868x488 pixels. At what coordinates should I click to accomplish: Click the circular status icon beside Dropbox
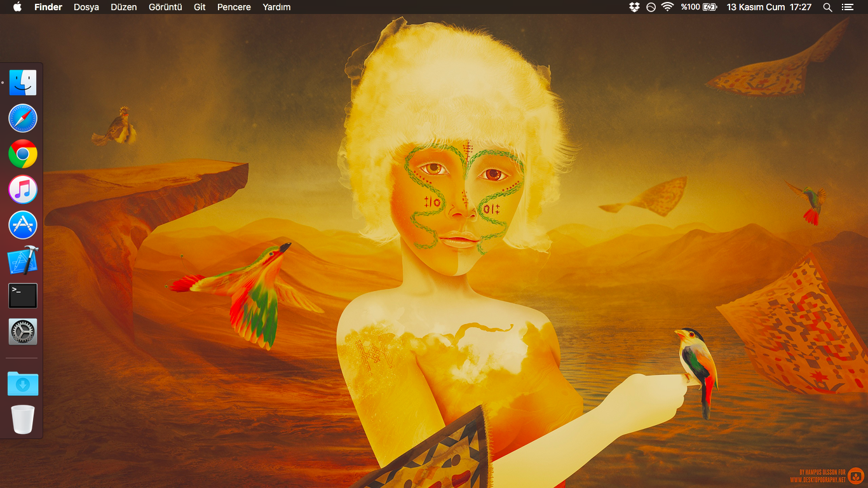(651, 7)
